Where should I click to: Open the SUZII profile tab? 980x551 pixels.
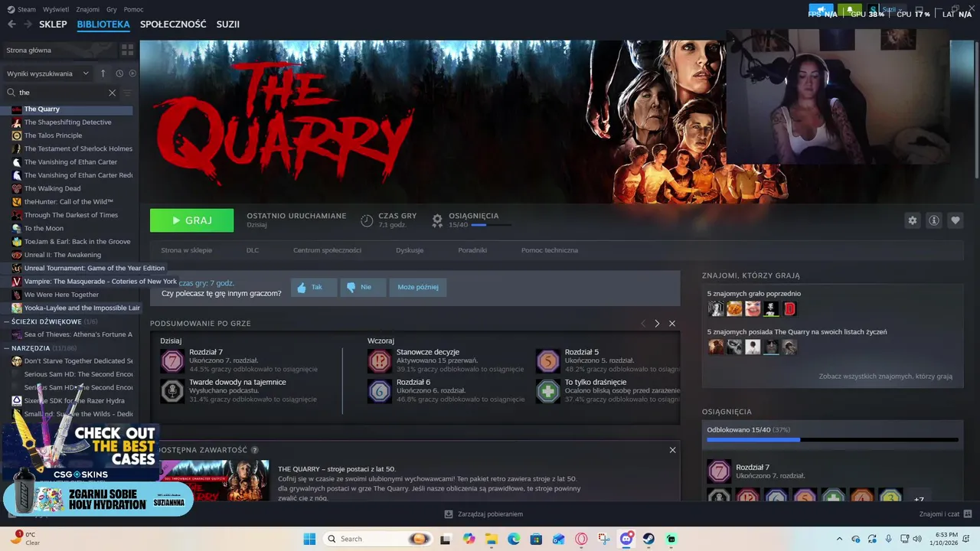pyautogui.click(x=228, y=24)
